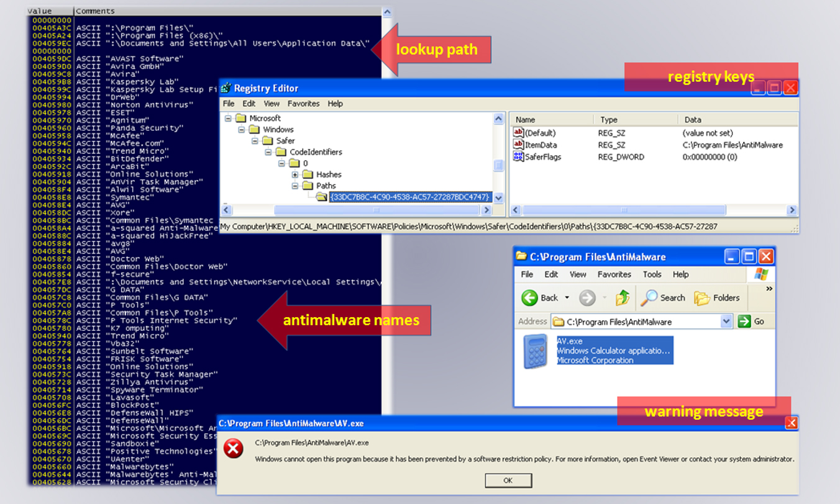Click the debugger list scroll up arrow

coord(387,12)
